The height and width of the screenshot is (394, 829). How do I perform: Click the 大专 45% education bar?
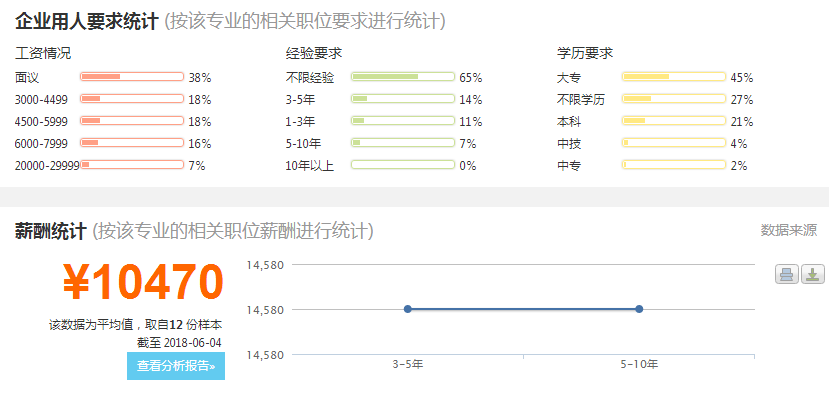pyautogui.click(x=674, y=77)
